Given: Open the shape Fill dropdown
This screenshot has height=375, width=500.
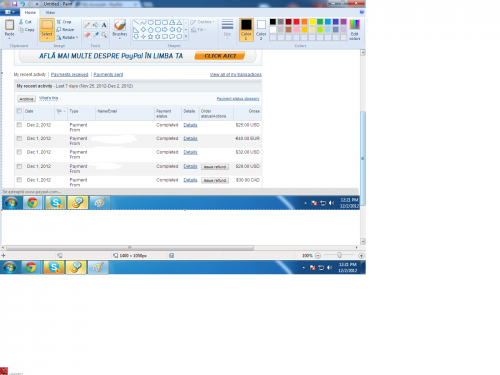Looking at the screenshot, I should pos(199,30).
